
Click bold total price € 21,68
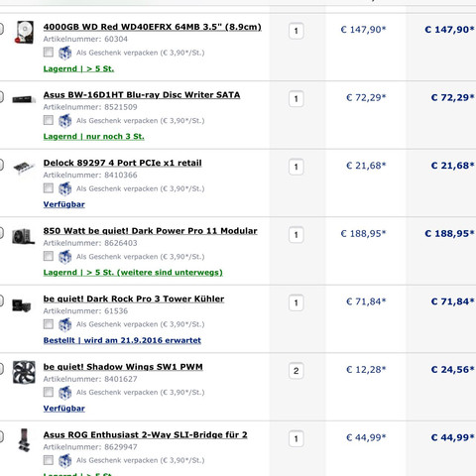(452, 166)
